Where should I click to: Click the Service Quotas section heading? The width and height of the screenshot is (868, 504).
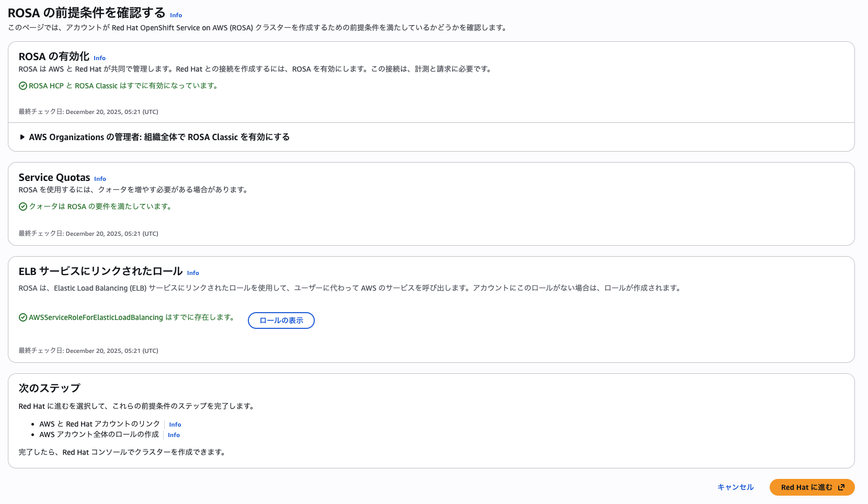(x=54, y=178)
